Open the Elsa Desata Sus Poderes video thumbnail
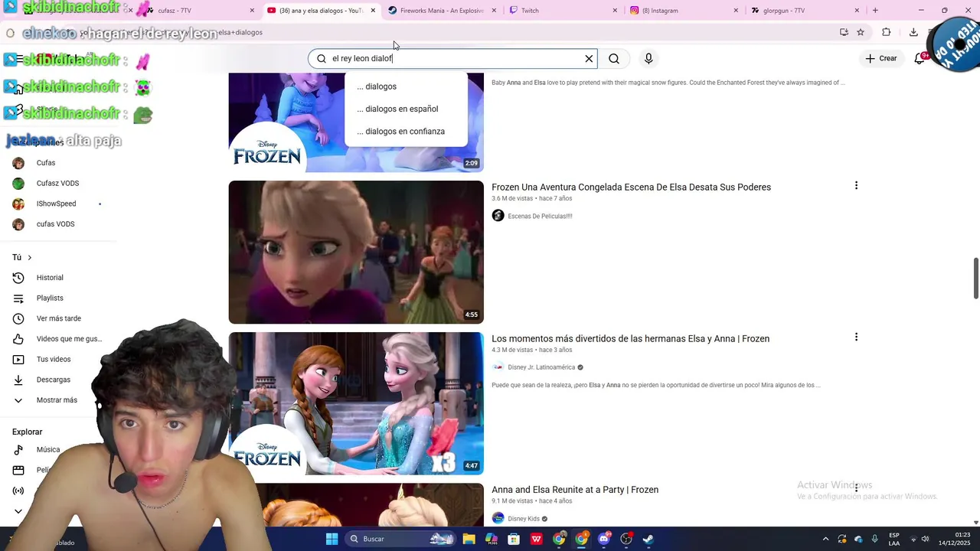Screen dimensions: 980x551 coord(356,252)
